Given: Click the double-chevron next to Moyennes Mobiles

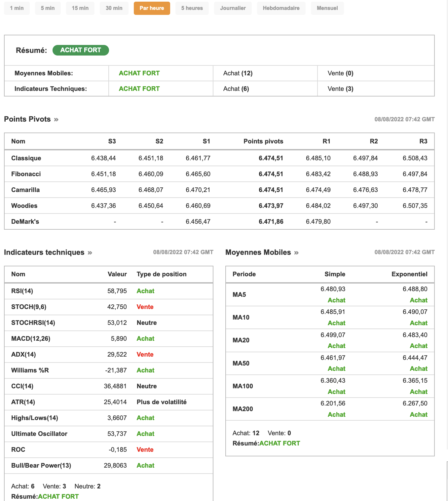Looking at the screenshot, I should pyautogui.click(x=296, y=253).
